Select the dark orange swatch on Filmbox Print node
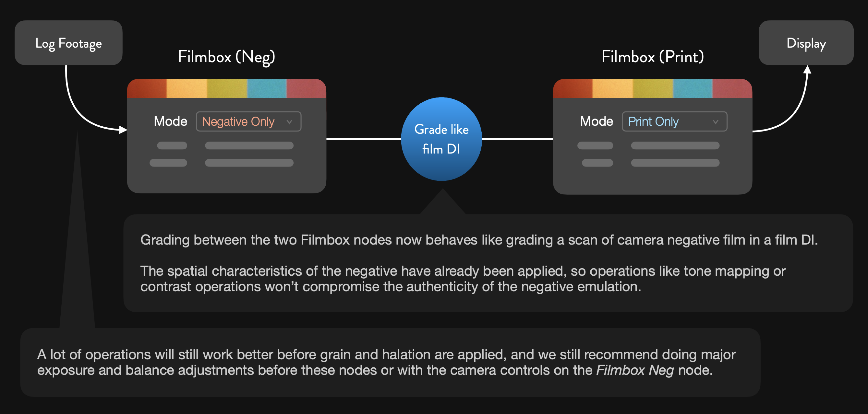This screenshot has height=414, width=868. point(573,88)
